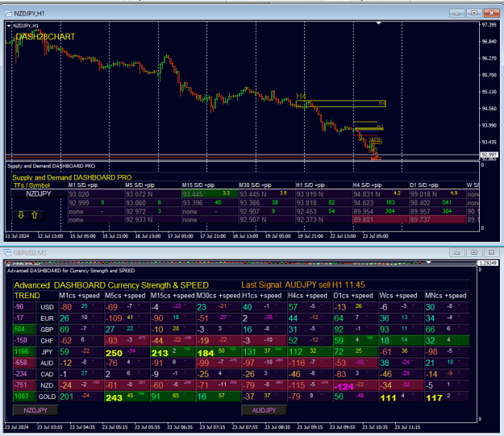Click the chart shift triangle in GBPUSD chart
Screen dimensions: 504x436
428,262
